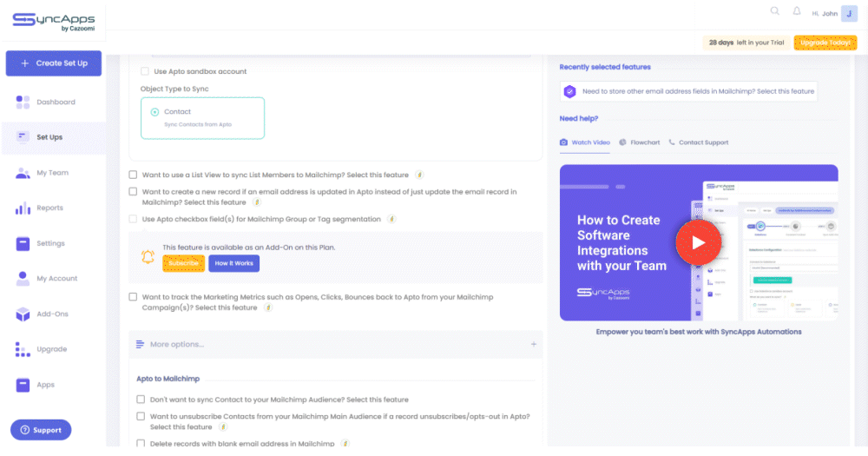Open the notifications bell icon
868x456 pixels.
[x=797, y=11]
